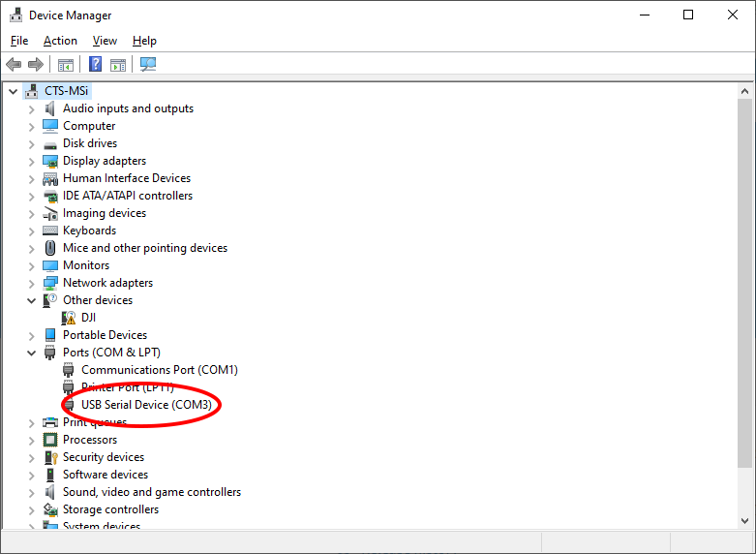Image resolution: width=756 pixels, height=554 pixels.
Task: Click the scrollbar down arrow
Action: tap(745, 521)
